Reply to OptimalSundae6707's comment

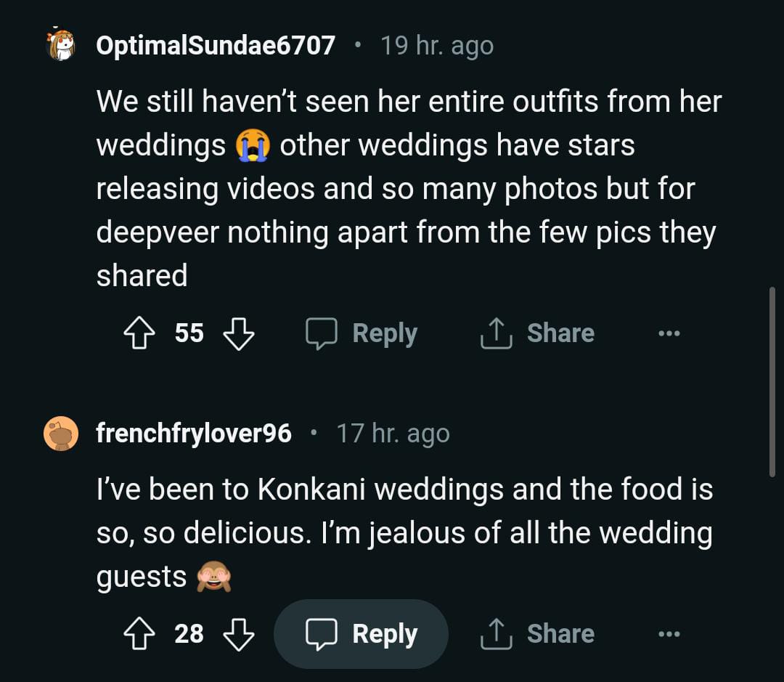coord(362,333)
